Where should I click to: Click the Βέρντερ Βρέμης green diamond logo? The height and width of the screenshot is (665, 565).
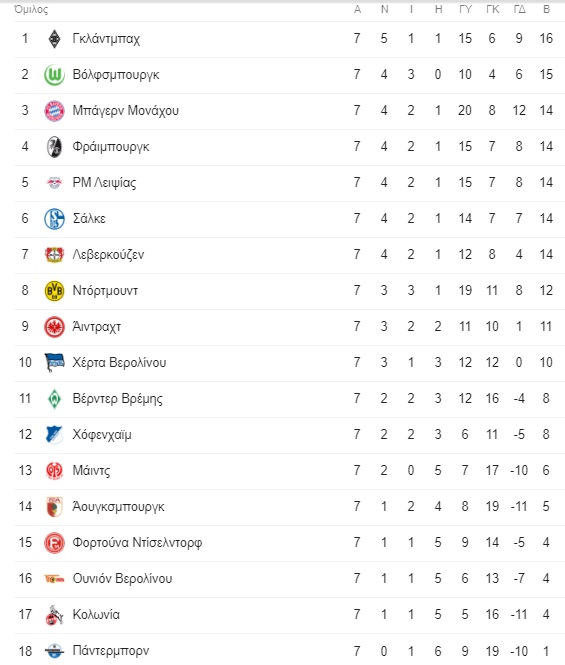pos(54,399)
